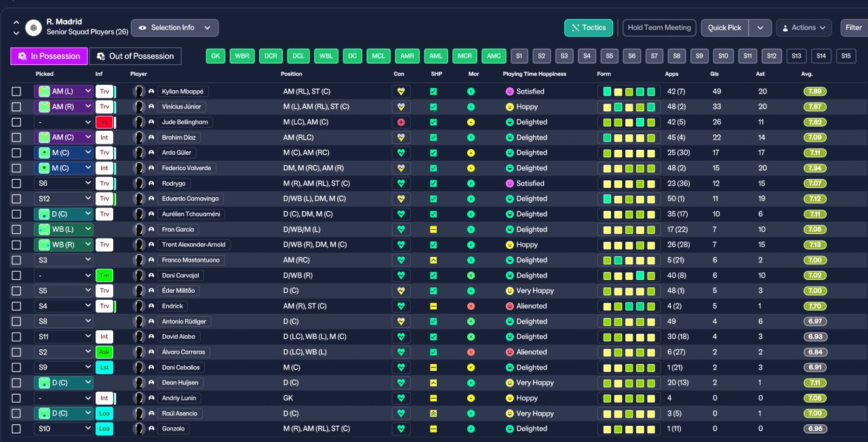Open Kylian Mbappé's name link
868x442 pixels.
pyautogui.click(x=183, y=92)
